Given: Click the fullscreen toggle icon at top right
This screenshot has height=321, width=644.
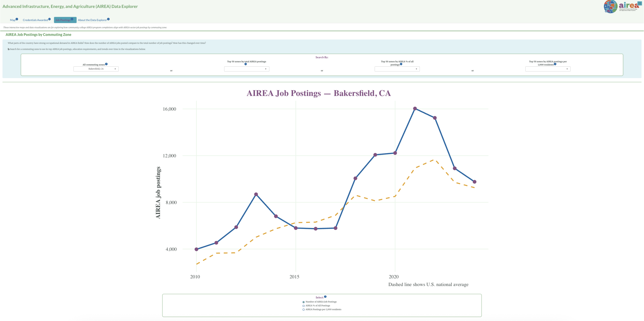Looking at the screenshot, I should pyautogui.click(x=640, y=3).
